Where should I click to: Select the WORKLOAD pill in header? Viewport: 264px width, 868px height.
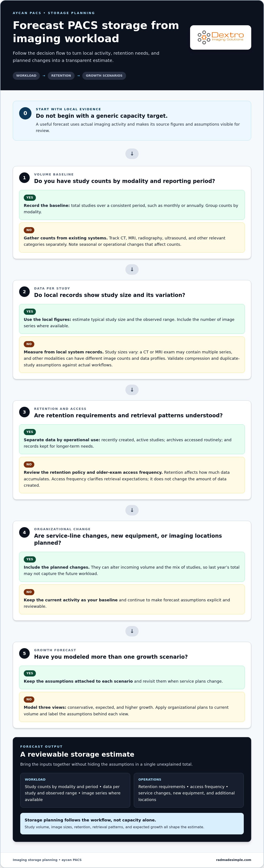(26, 76)
